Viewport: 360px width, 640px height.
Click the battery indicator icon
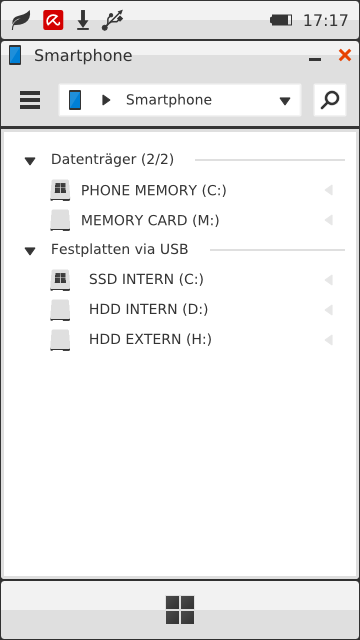point(281,20)
